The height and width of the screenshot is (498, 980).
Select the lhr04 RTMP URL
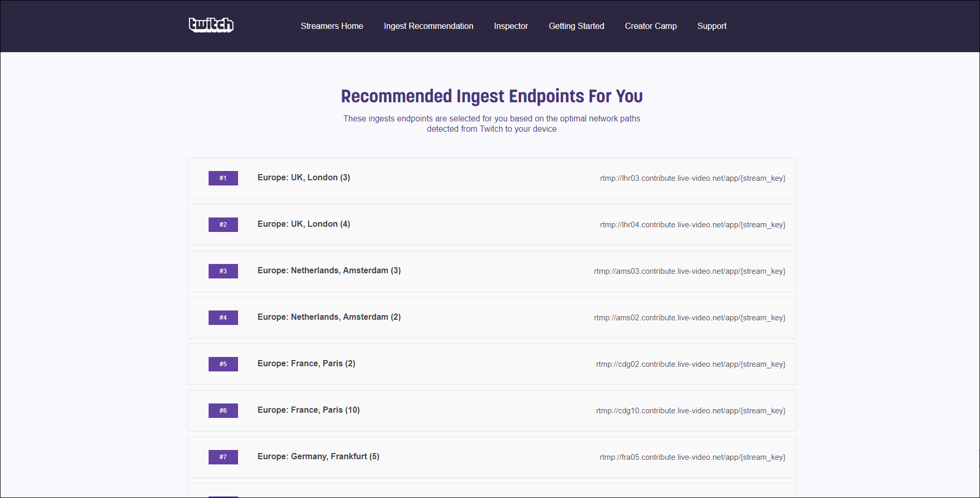point(692,225)
